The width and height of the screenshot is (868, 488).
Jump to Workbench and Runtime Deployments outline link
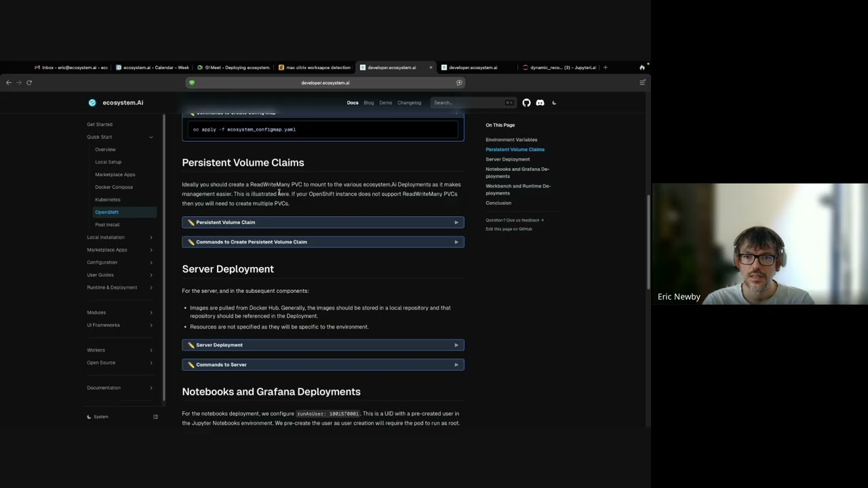[518, 189]
